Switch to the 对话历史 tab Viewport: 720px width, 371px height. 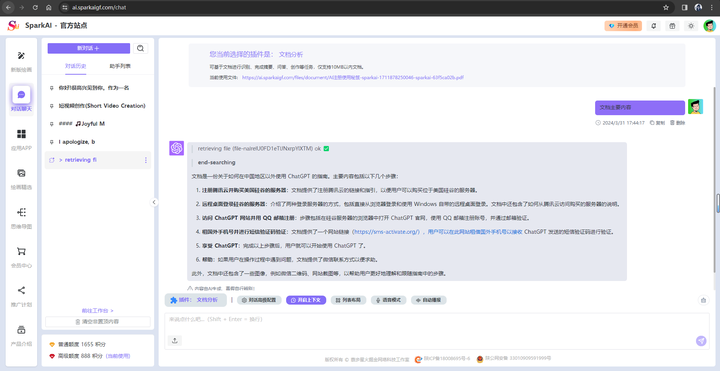pos(75,66)
